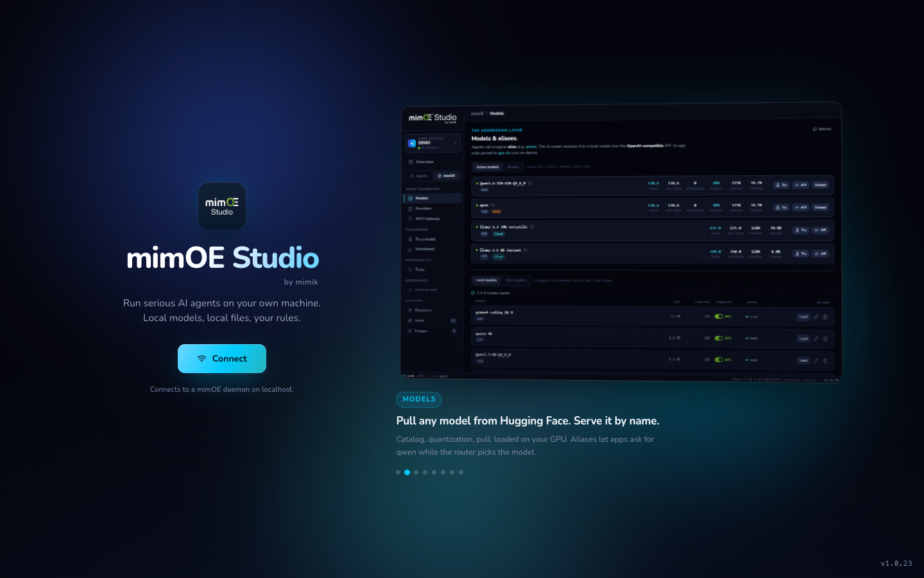924x578 pixels.
Task: Click the 'Run serious AI agents' tagline
Action: point(222,310)
